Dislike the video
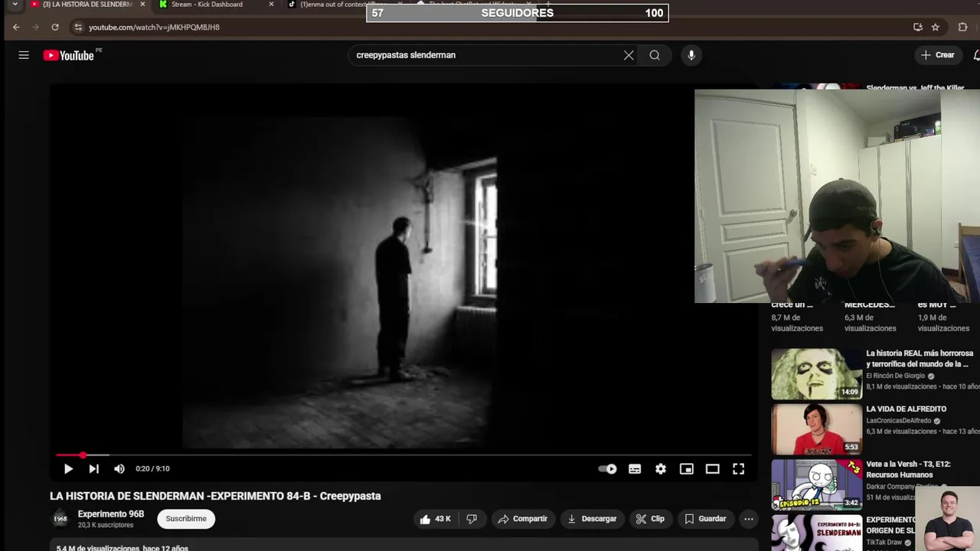Image resolution: width=980 pixels, height=551 pixels. click(x=472, y=519)
